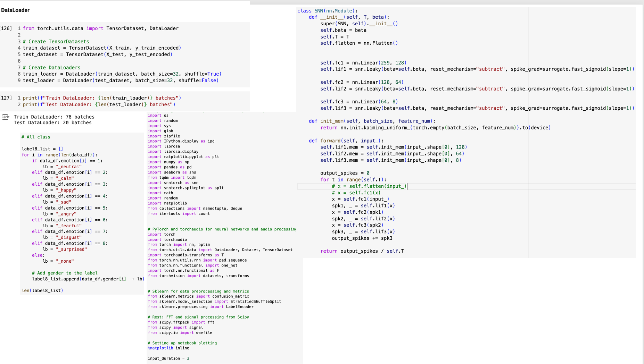Click execution count [127] of the print cell
This screenshot has height=364, width=644.
[5, 98]
